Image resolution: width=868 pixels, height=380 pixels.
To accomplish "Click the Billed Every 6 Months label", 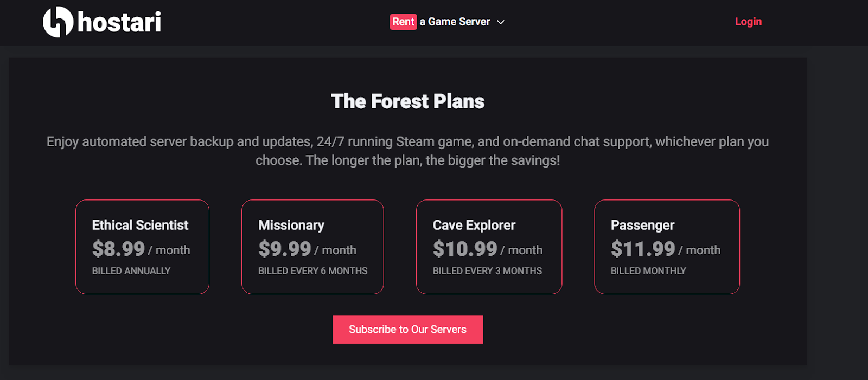I will 313,270.
